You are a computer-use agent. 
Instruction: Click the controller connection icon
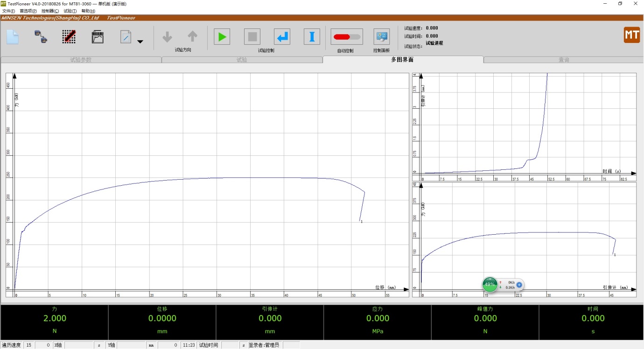41,37
